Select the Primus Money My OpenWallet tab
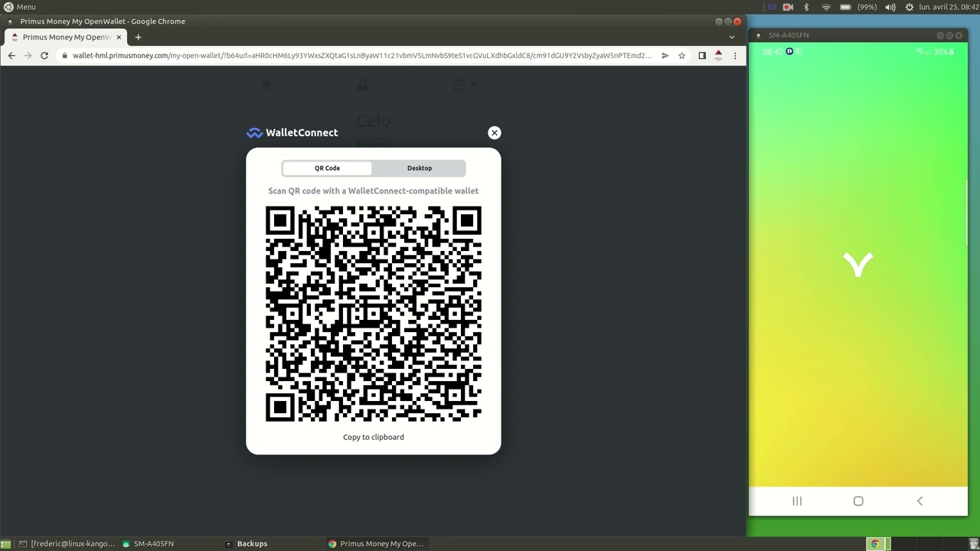Viewport: 980px width, 551px height. 66,37
